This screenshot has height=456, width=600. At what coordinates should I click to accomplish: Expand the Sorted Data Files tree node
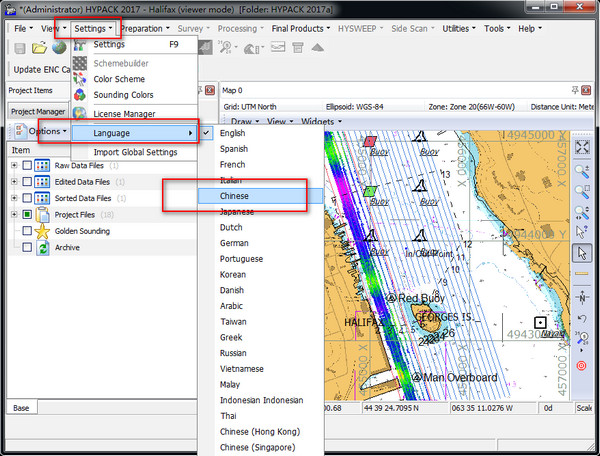tap(14, 198)
